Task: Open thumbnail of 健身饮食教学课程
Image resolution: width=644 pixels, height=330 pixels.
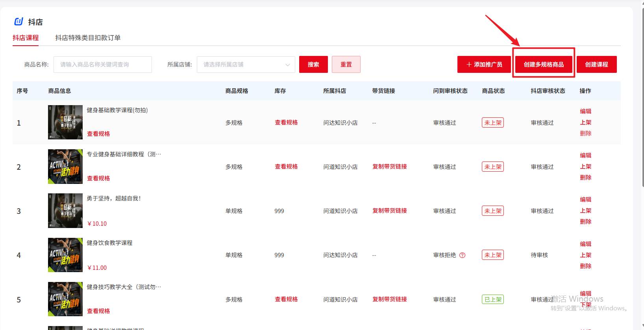Action: [x=65, y=255]
